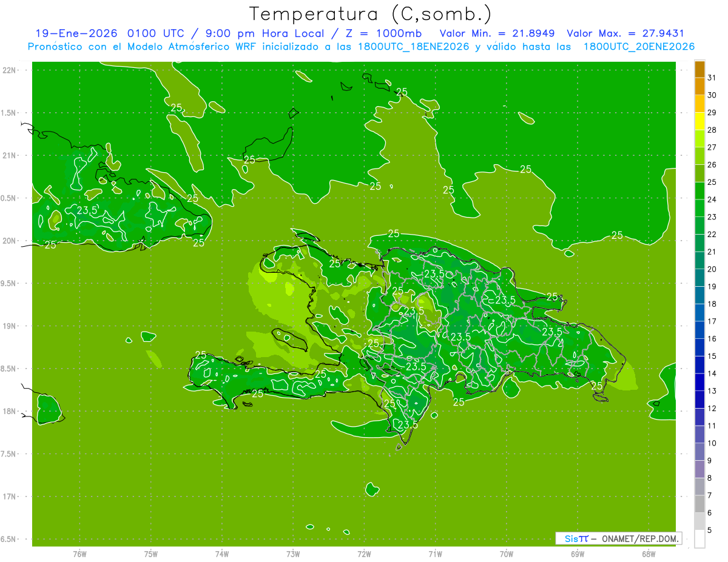Click the gray colorbar swatch between 6 and 7

point(699,504)
